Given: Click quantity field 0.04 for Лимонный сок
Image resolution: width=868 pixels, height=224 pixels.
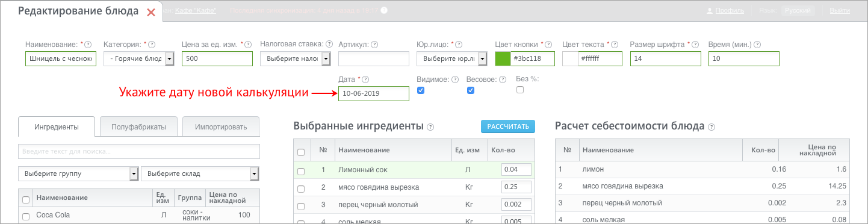Looking at the screenshot, I should (x=516, y=170).
